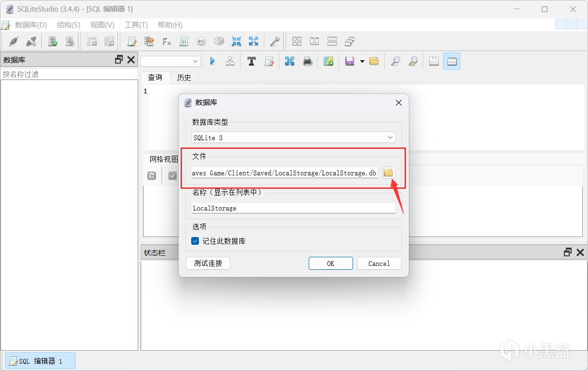This screenshot has width=588, height=371.
Task: Click the connect to database plug icon
Action: pos(14,42)
